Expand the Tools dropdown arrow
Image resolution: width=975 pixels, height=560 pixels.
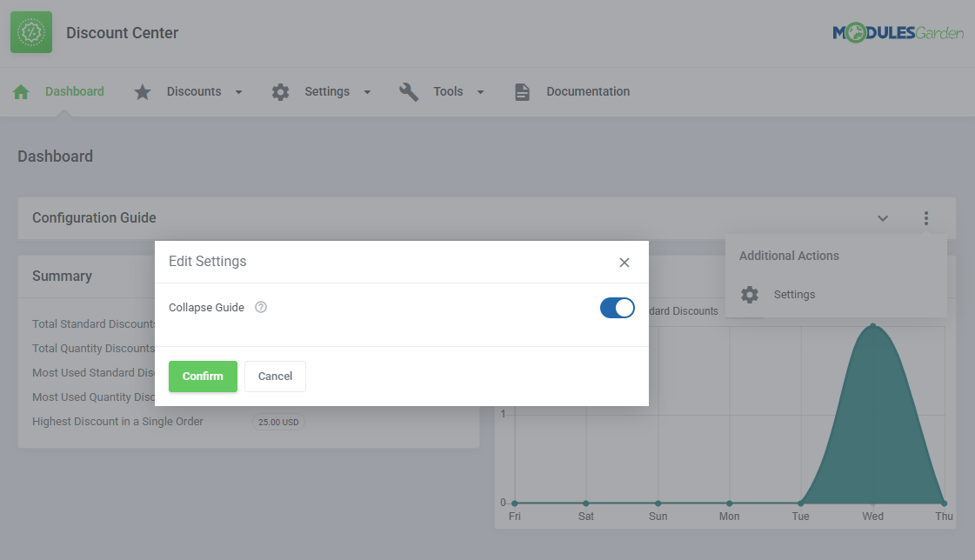481,92
